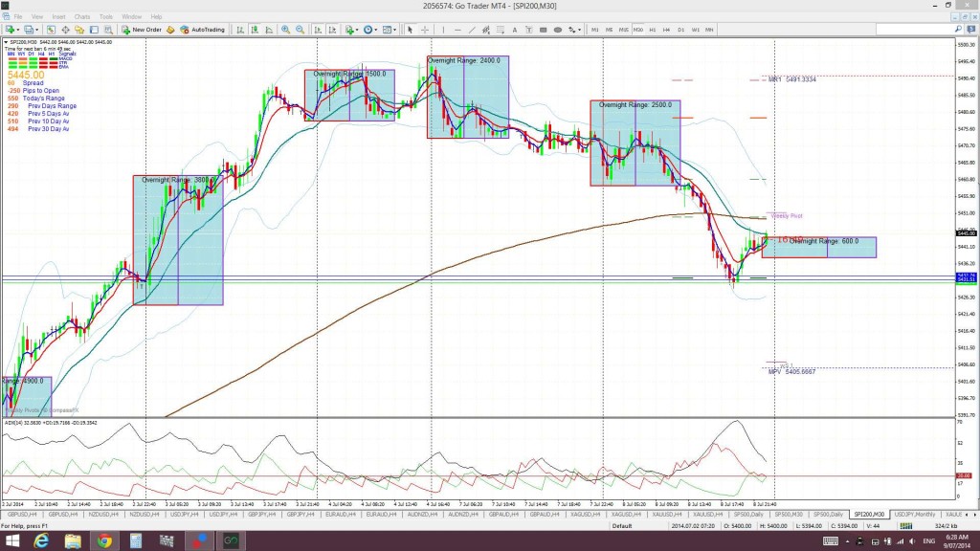
Task: Open the chart Templates icon
Action: coord(387,30)
